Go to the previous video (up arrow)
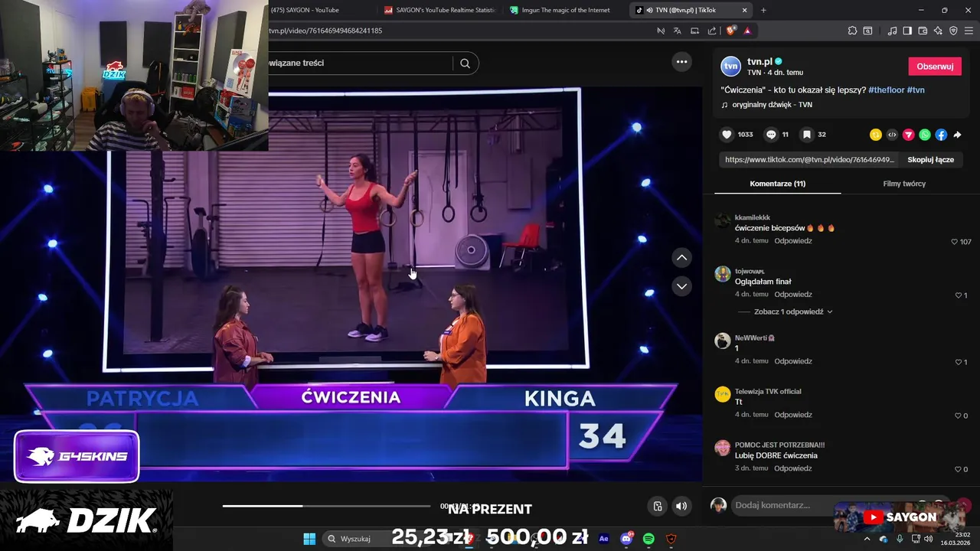 click(x=681, y=258)
